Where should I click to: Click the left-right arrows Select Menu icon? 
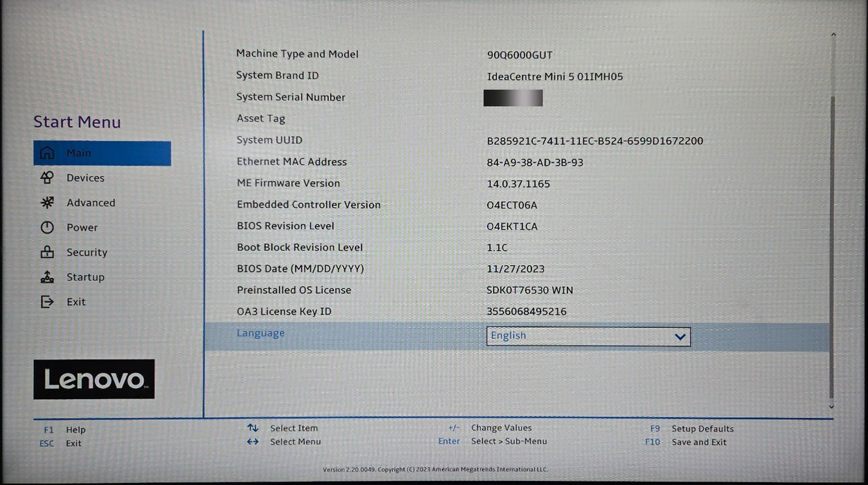253,441
